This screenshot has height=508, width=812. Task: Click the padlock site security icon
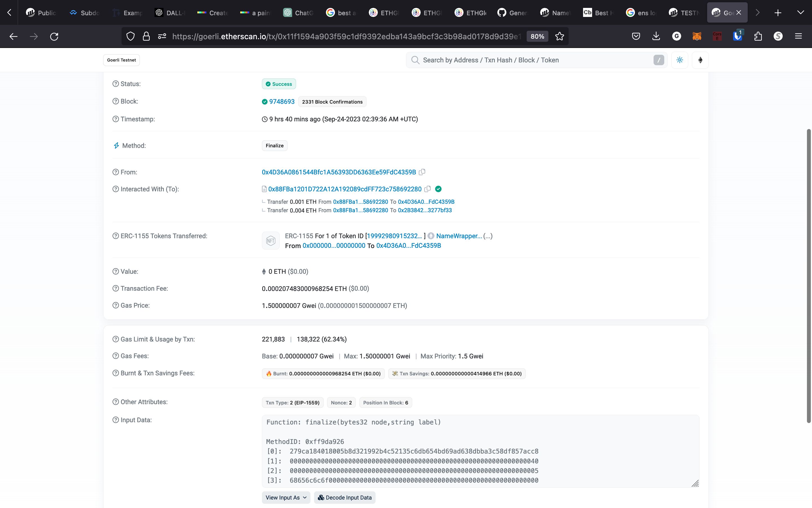point(146,36)
